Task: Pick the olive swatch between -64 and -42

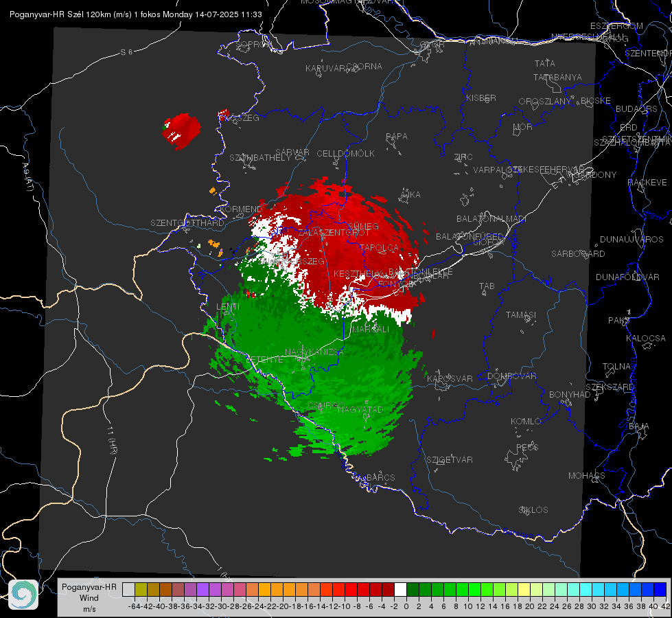Action: coord(141,589)
